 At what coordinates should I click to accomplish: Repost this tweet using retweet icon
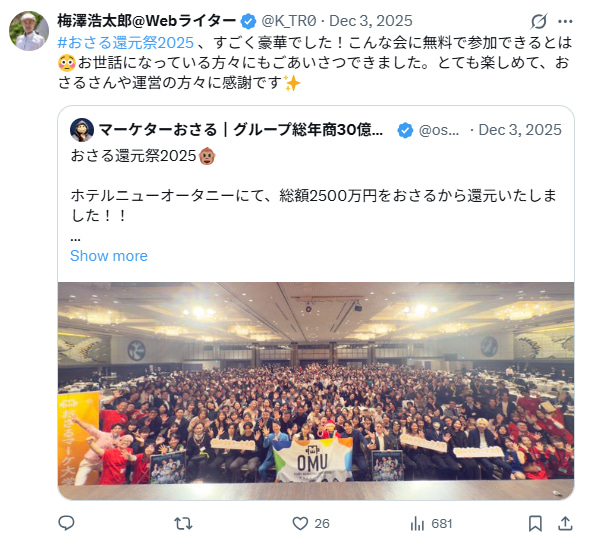183,523
